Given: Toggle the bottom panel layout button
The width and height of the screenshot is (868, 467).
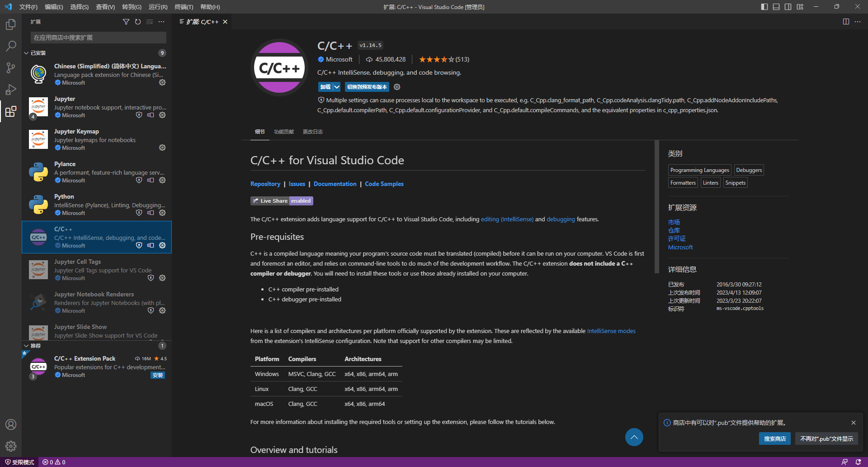Looking at the screenshot, I should [776, 7].
